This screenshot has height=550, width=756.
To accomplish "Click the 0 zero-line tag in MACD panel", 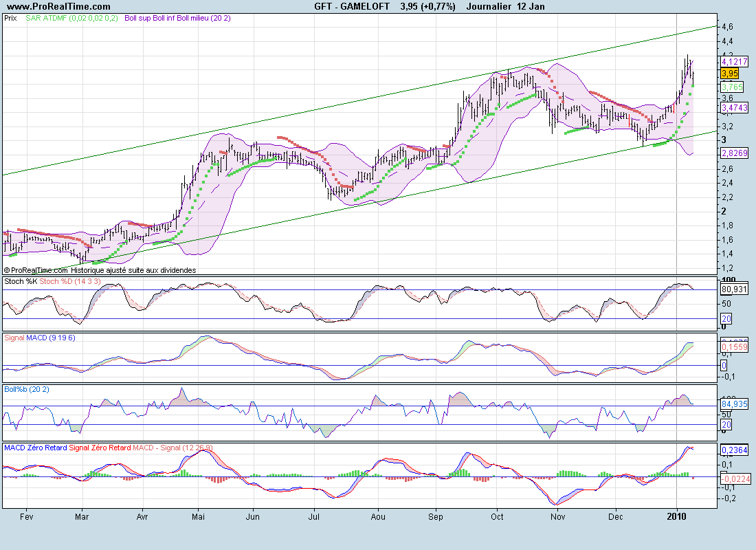I will pos(724,366).
